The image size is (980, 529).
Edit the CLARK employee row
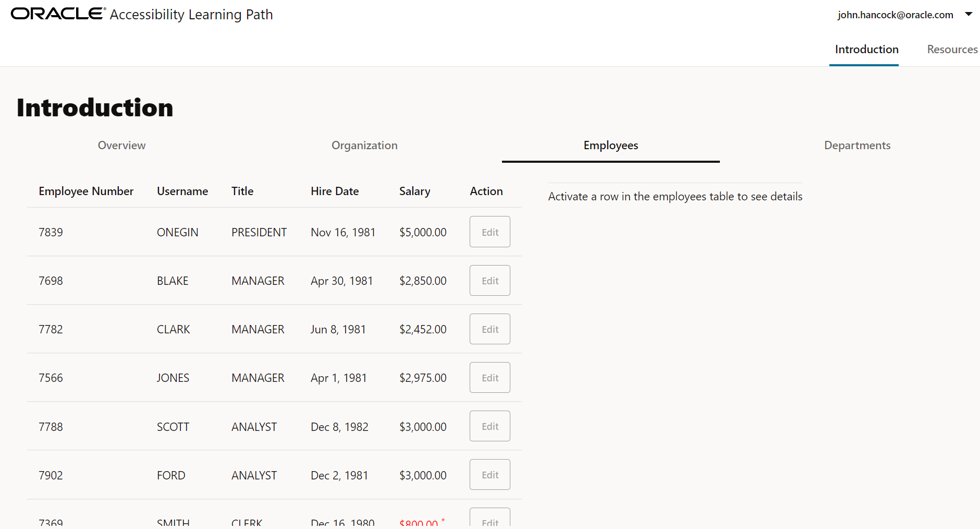(x=489, y=329)
